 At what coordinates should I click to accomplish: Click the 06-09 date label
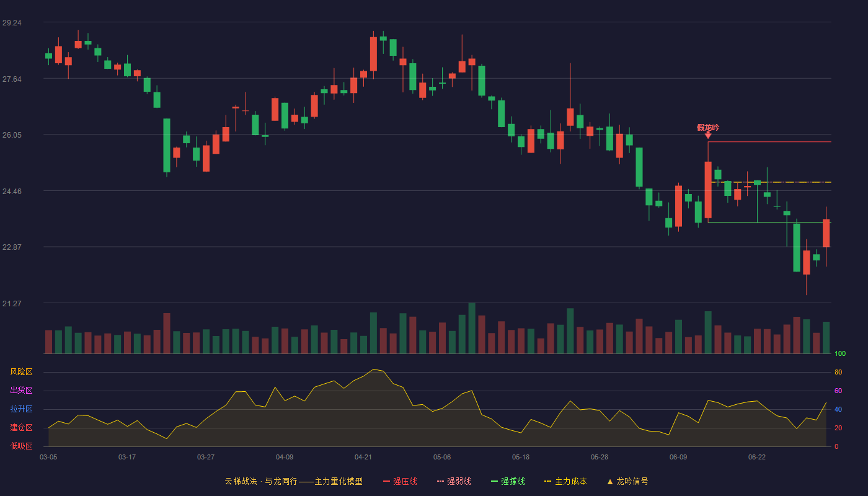[678, 457]
